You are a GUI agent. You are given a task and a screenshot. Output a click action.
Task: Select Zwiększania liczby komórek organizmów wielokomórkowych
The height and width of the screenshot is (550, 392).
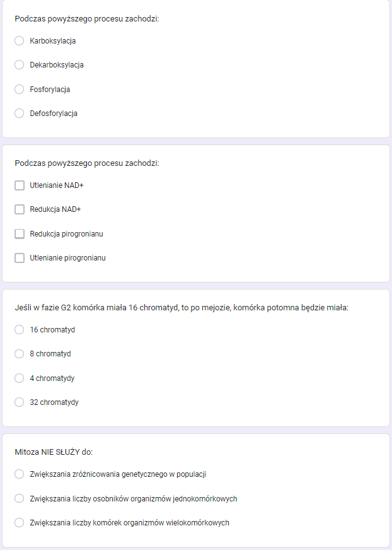click(x=20, y=522)
